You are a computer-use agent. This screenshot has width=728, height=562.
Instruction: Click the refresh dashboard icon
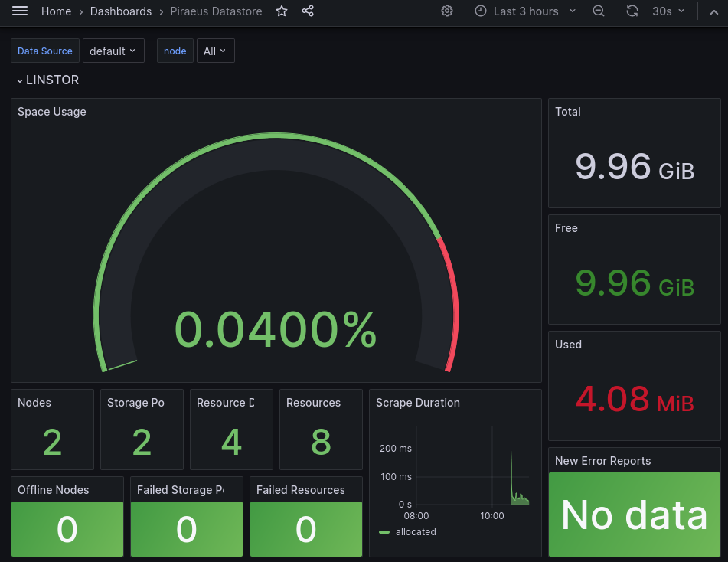point(632,11)
